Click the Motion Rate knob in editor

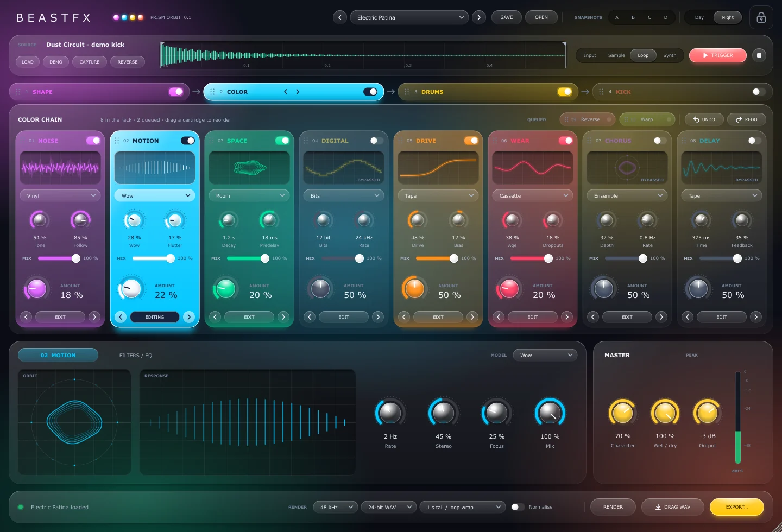click(x=390, y=413)
